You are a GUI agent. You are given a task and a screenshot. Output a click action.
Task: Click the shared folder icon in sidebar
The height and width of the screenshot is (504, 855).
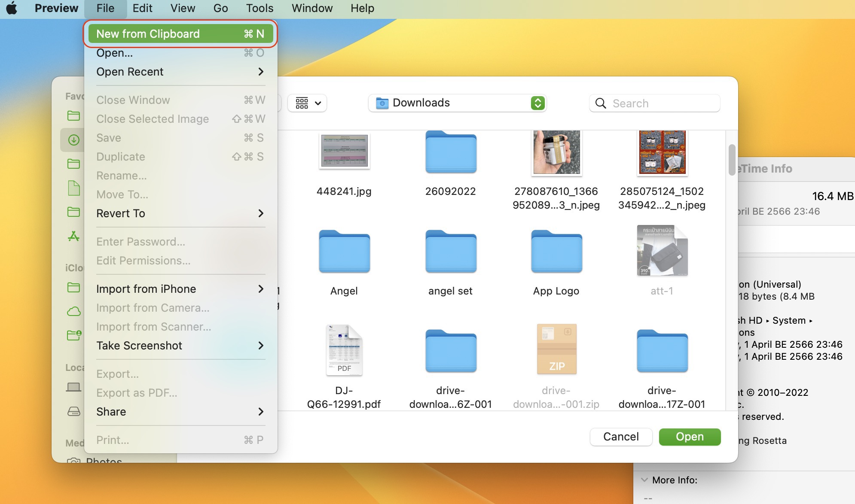coord(73,335)
